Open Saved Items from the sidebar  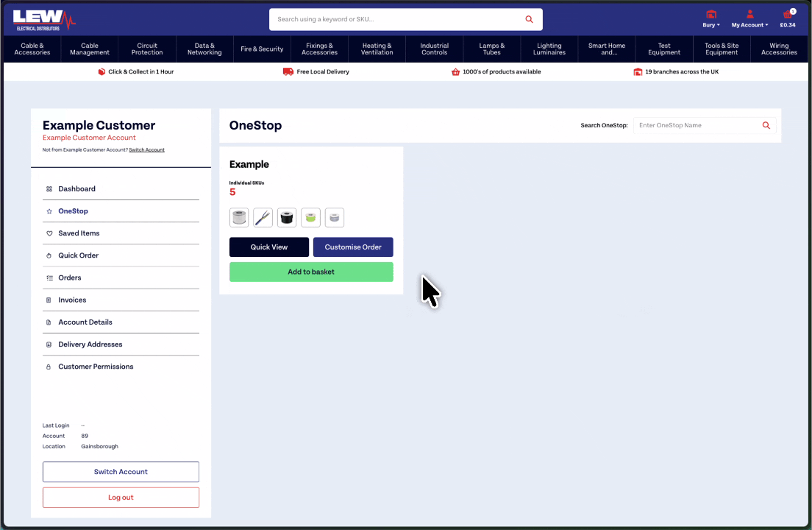pyautogui.click(x=79, y=233)
